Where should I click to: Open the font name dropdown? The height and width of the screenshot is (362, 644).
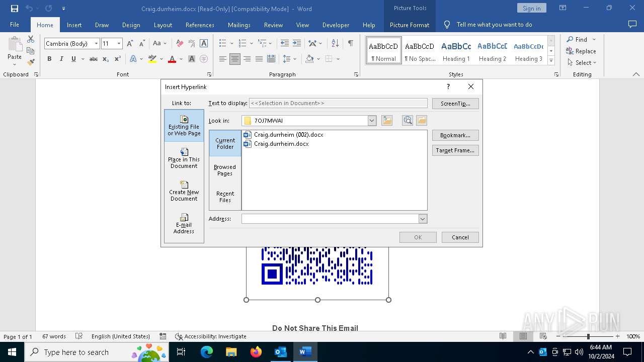(96, 44)
